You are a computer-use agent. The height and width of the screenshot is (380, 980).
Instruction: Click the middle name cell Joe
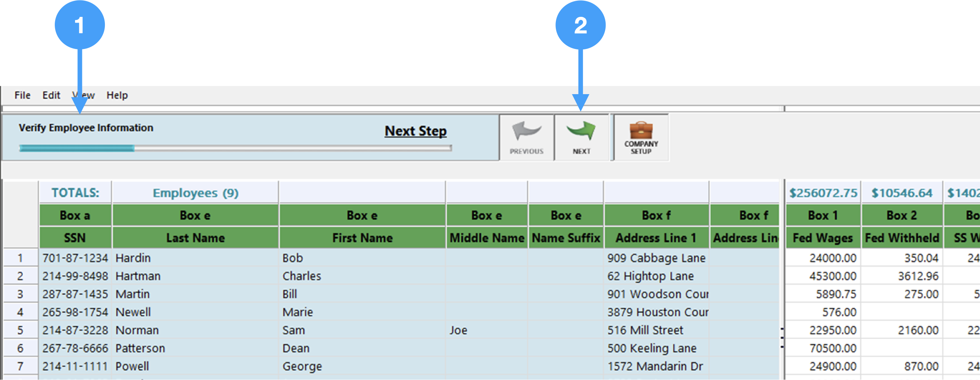[458, 330]
